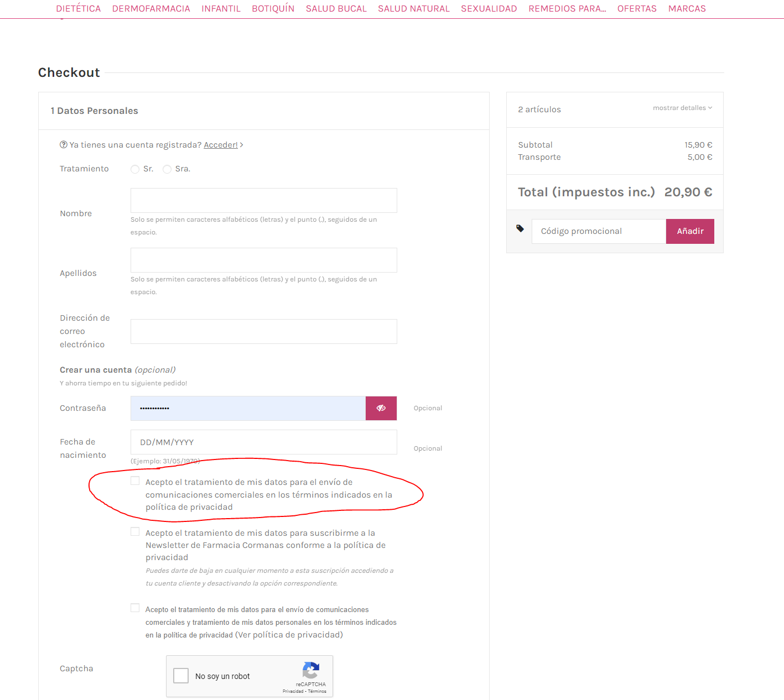
Task: Toggle password visibility eye icon
Action: pyautogui.click(x=381, y=408)
